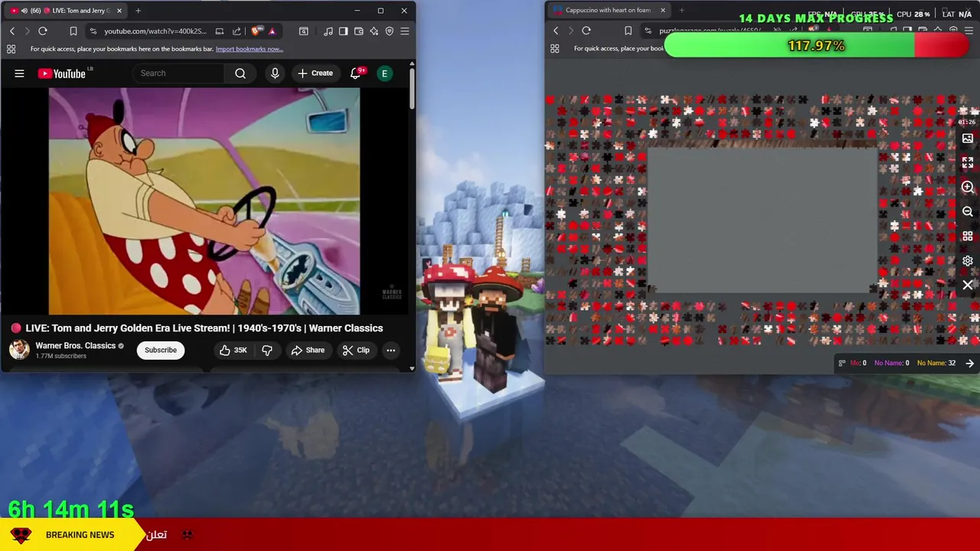Screen dimensions: 980x551
Task: Open new tab in puzzle window
Action: 681,11
